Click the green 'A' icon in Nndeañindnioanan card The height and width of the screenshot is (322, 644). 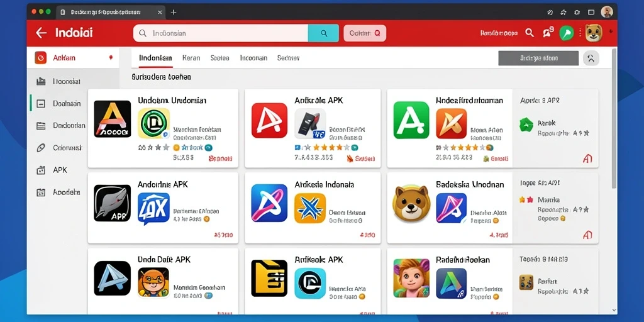pyautogui.click(x=411, y=120)
